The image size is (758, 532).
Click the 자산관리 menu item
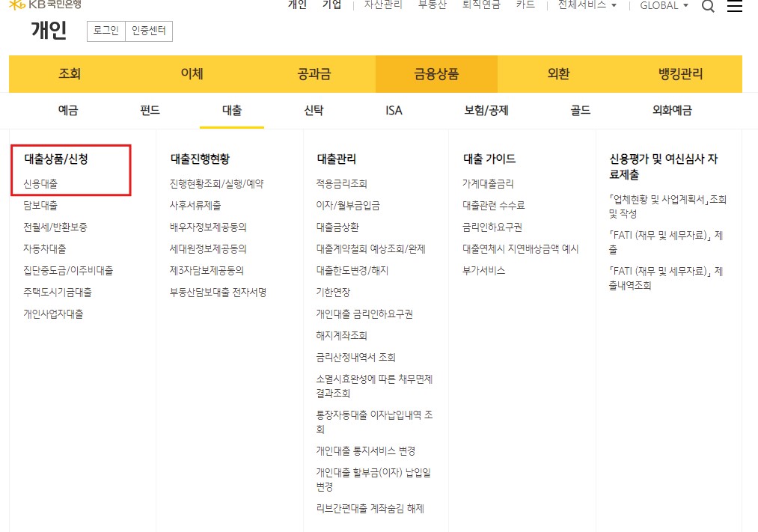pos(383,3)
